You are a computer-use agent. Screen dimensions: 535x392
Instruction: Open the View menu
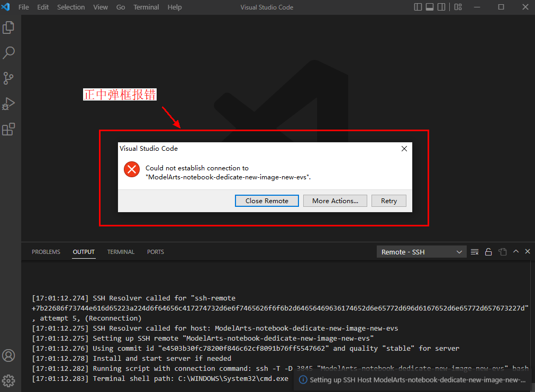[x=101, y=7]
